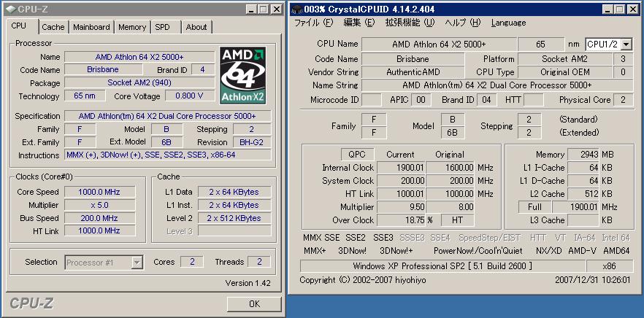
Task: Open the Memory tab
Action: point(132,27)
